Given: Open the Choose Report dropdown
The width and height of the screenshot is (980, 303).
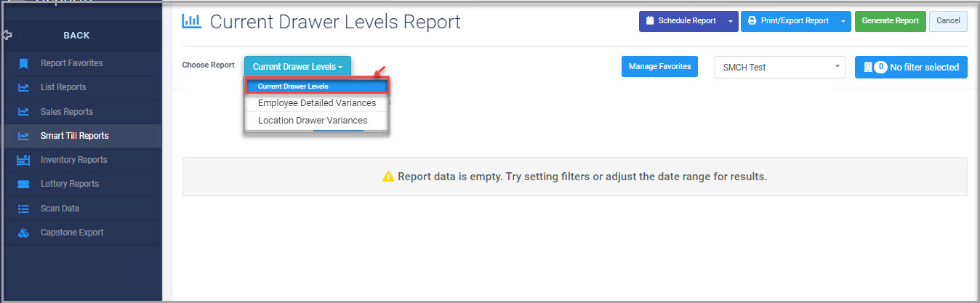Looking at the screenshot, I should [x=297, y=66].
